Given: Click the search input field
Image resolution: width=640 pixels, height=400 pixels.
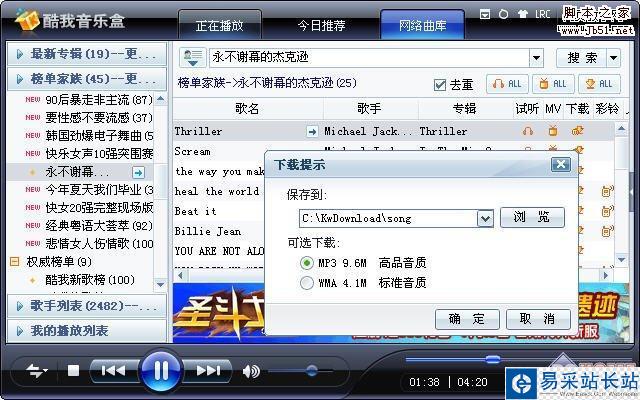Looking at the screenshot, I should pos(369,58).
